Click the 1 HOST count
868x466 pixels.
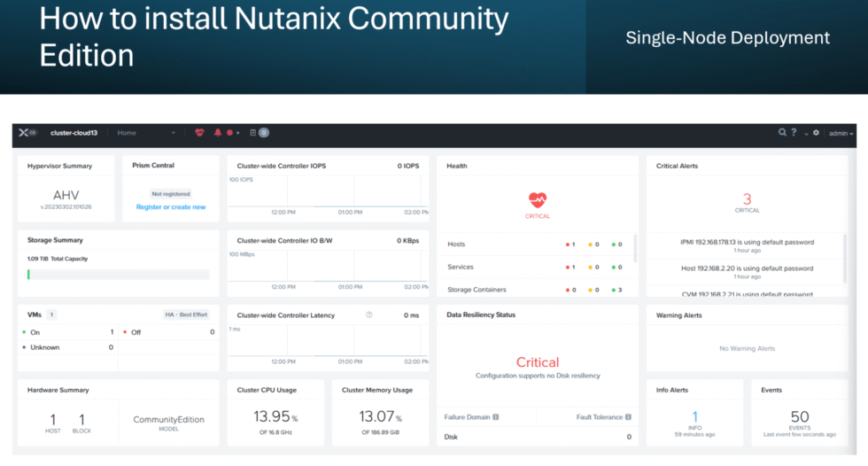coord(52,423)
